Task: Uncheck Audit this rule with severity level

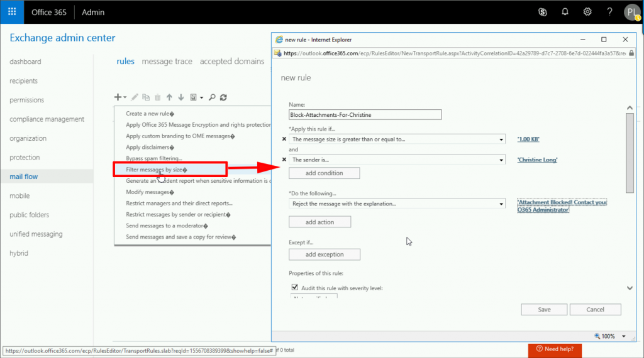Action: (294, 288)
